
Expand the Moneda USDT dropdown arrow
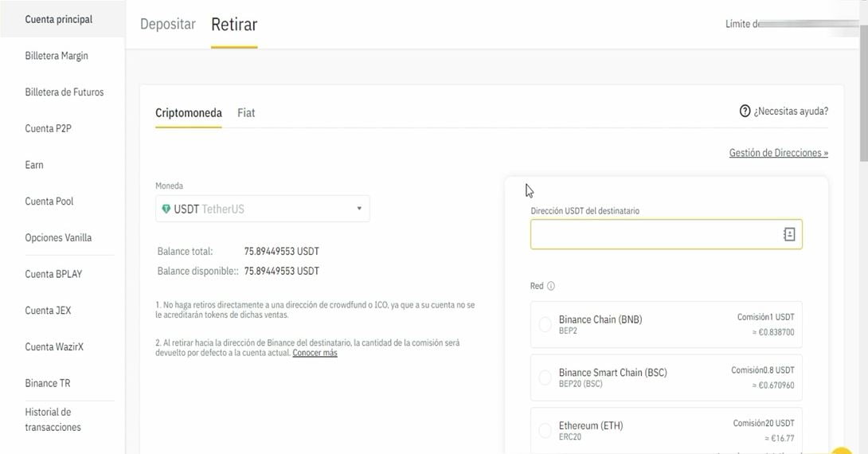click(358, 209)
